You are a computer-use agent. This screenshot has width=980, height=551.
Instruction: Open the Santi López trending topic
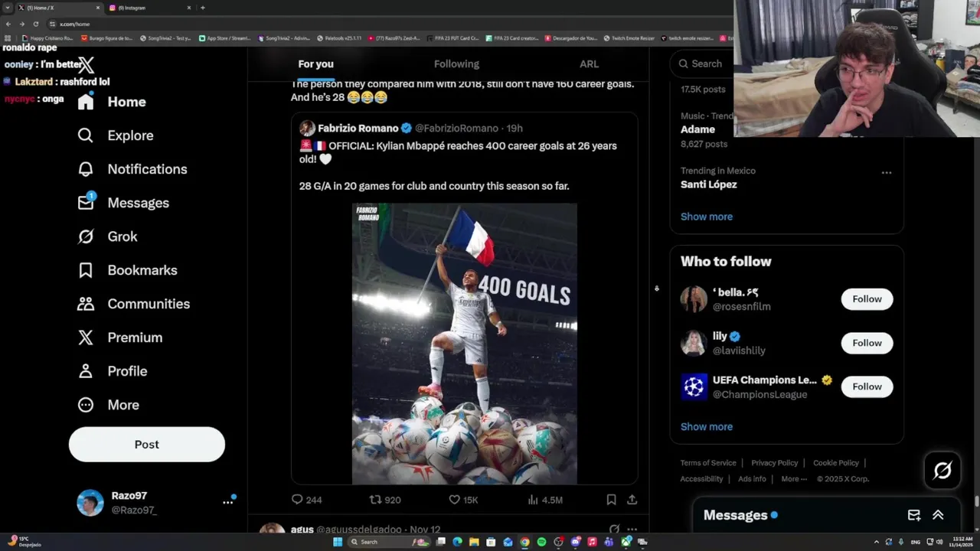pos(709,184)
